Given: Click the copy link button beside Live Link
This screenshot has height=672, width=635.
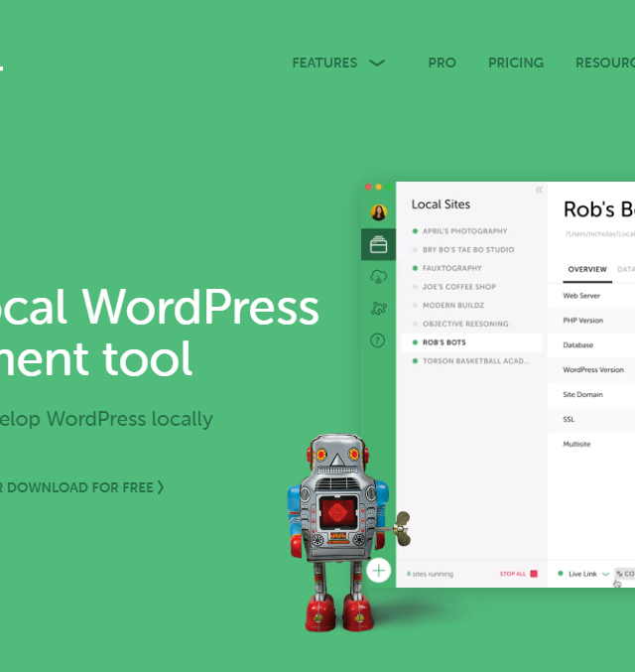Looking at the screenshot, I should point(625,574).
